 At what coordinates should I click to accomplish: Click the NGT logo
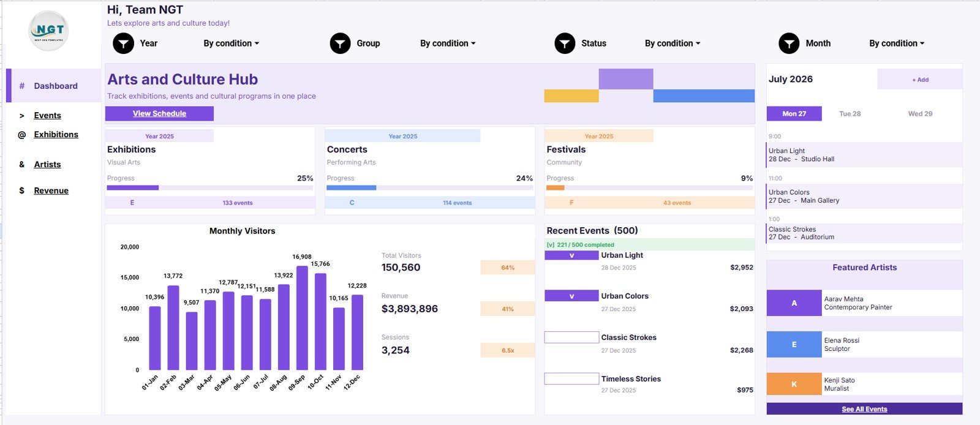pos(49,31)
